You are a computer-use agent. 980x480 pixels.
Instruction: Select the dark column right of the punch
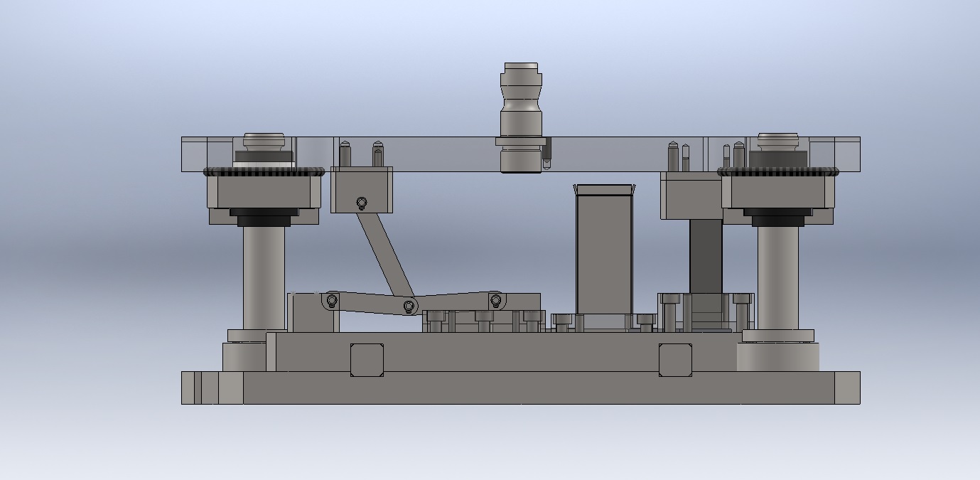coord(705,256)
